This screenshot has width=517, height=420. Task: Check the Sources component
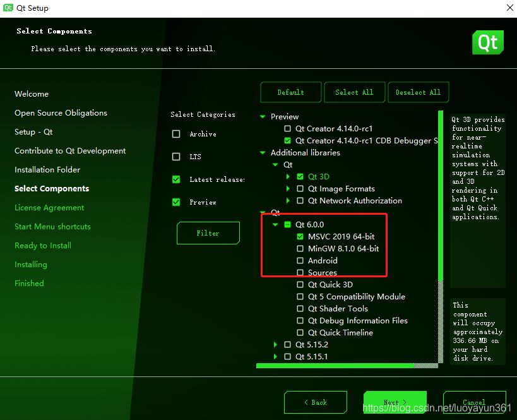pos(300,272)
